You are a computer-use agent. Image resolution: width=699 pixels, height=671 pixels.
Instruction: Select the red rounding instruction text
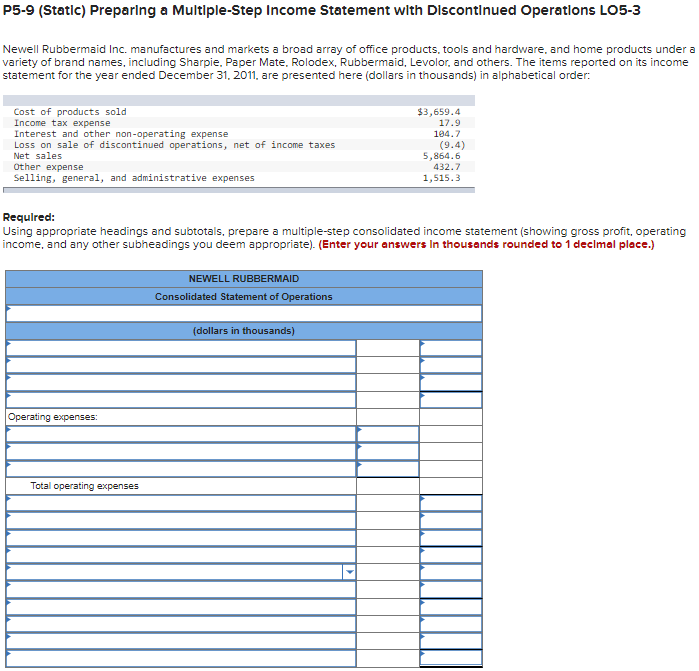click(486, 244)
